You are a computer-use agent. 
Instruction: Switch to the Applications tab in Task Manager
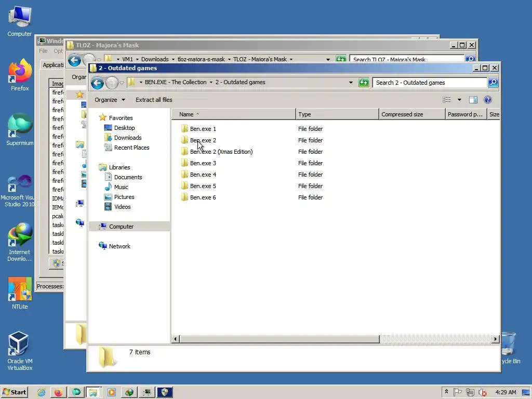coord(52,65)
